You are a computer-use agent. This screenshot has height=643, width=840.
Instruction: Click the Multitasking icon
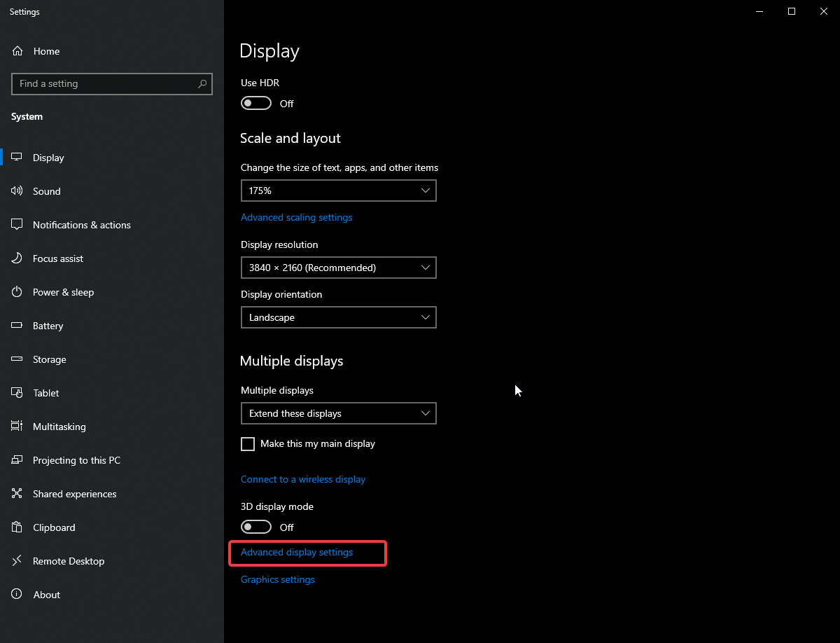(x=17, y=427)
